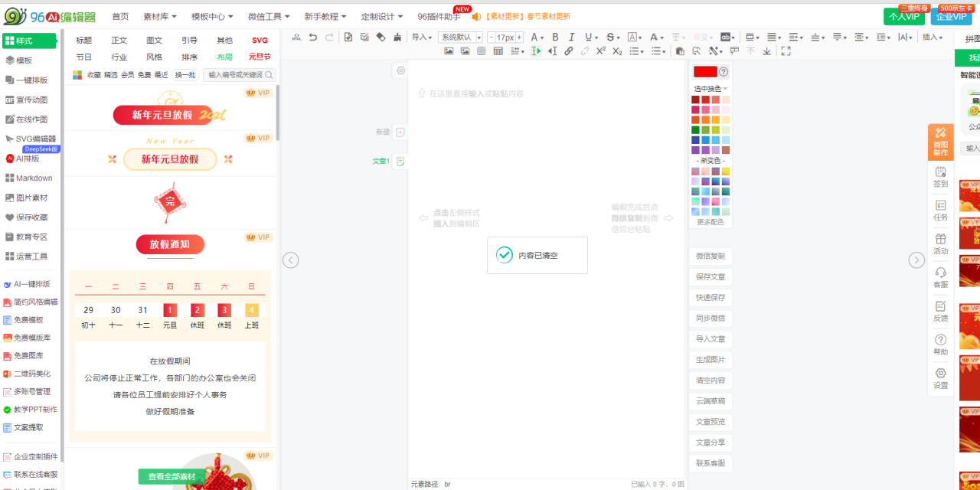Switch to the 标题 style category tab
Image resolution: width=980 pixels, height=490 pixels.
coord(84,41)
